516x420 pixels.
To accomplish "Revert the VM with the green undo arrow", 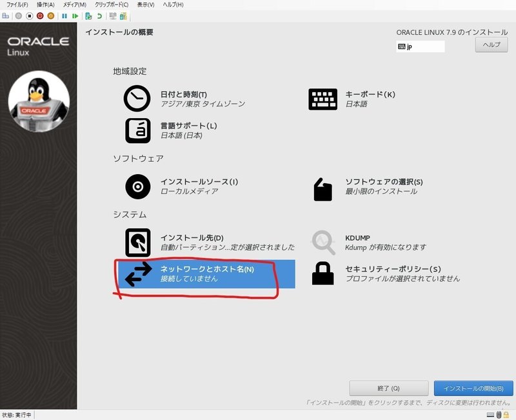I will (99, 15).
